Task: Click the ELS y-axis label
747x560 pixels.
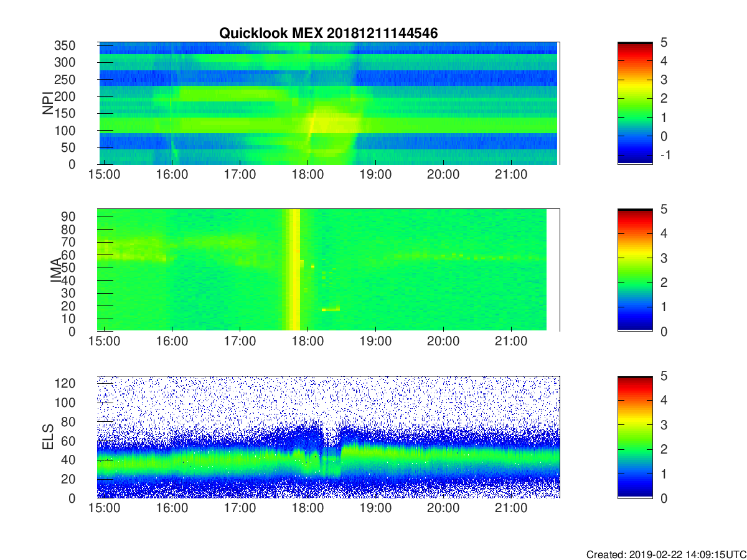Action: tap(49, 437)
